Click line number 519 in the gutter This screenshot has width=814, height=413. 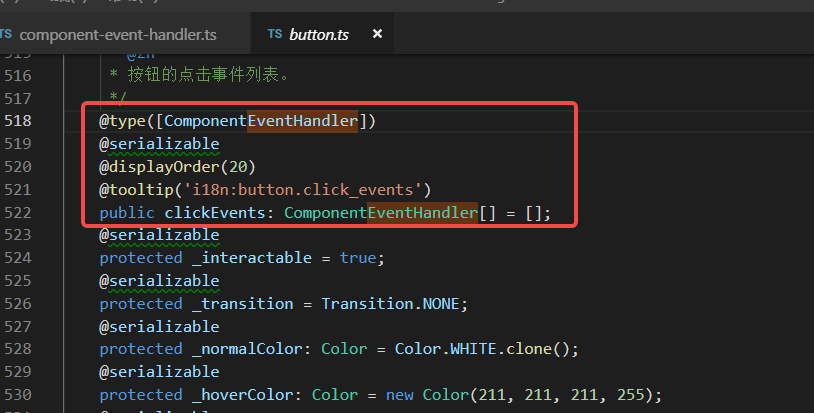pos(18,144)
